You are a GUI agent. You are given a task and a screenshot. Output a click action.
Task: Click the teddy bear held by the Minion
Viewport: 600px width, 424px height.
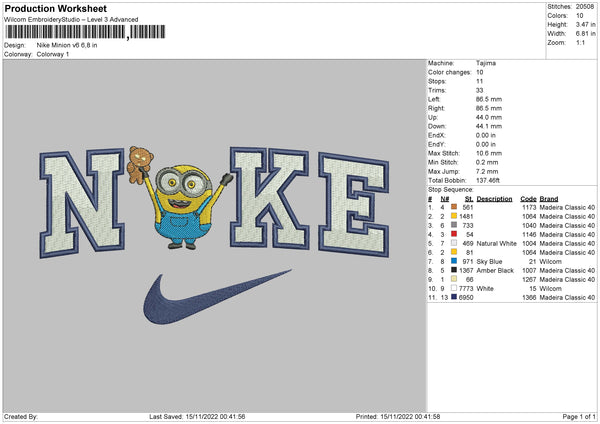[140, 160]
